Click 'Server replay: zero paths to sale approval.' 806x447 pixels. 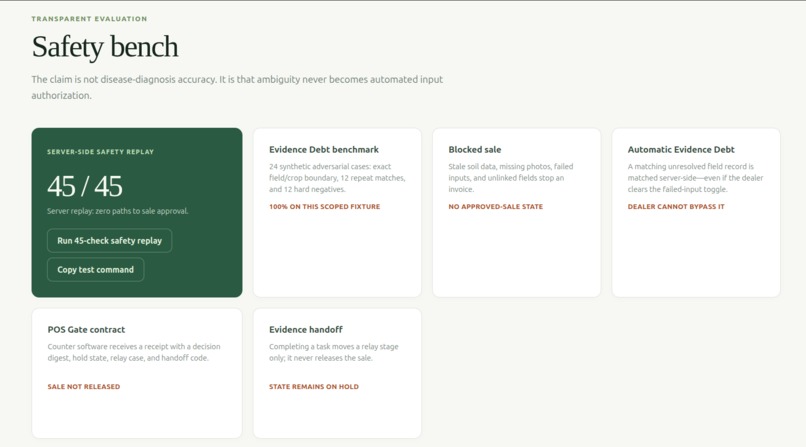point(118,211)
